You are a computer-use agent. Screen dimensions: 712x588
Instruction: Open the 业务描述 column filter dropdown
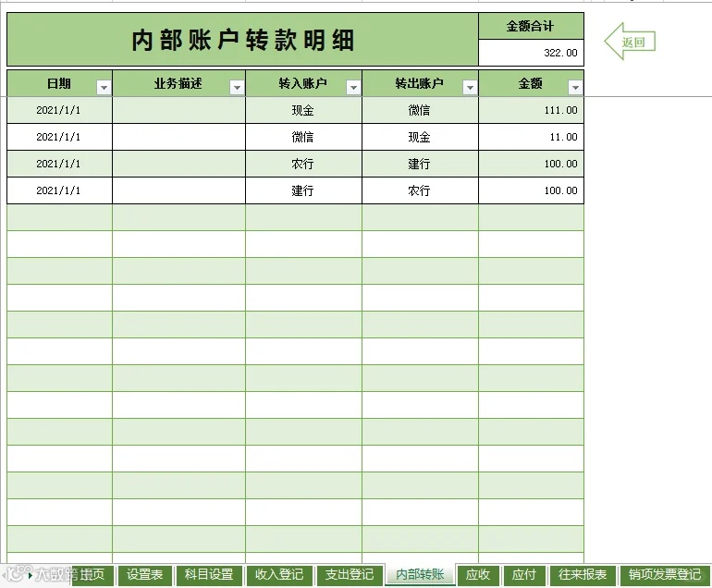(x=237, y=87)
